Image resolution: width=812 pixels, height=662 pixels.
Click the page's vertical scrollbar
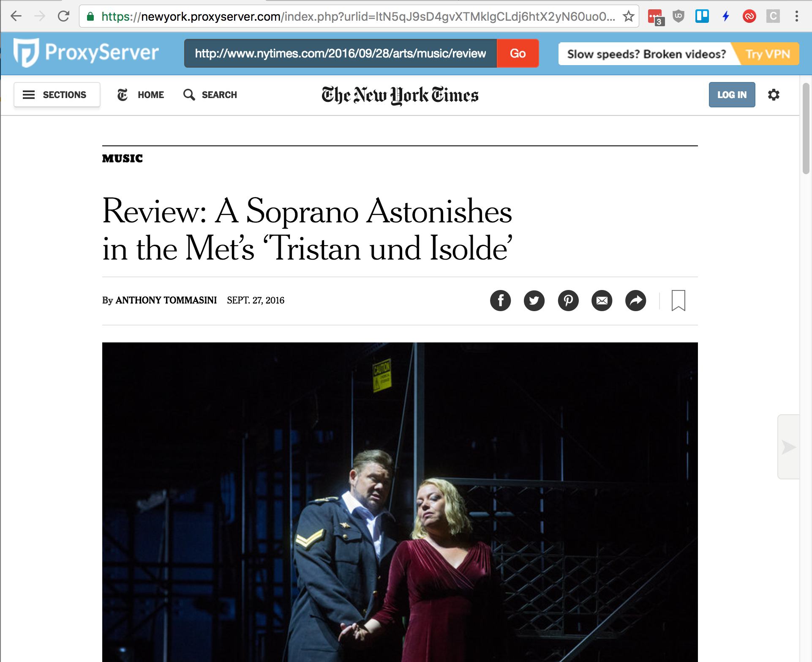tap(806, 129)
